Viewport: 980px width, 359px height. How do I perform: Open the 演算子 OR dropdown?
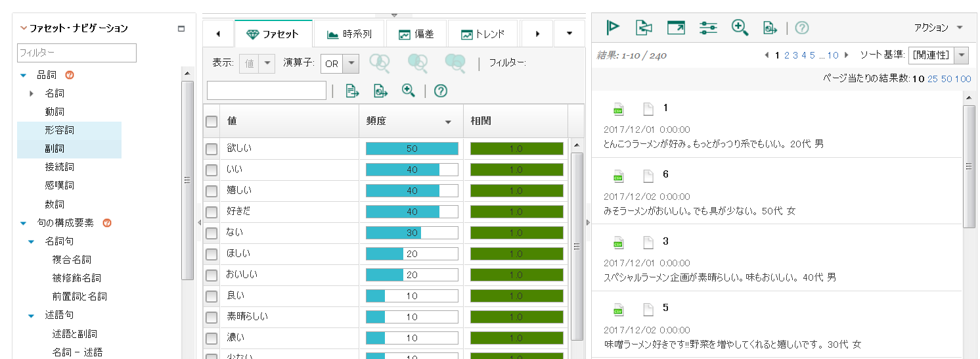tap(351, 64)
